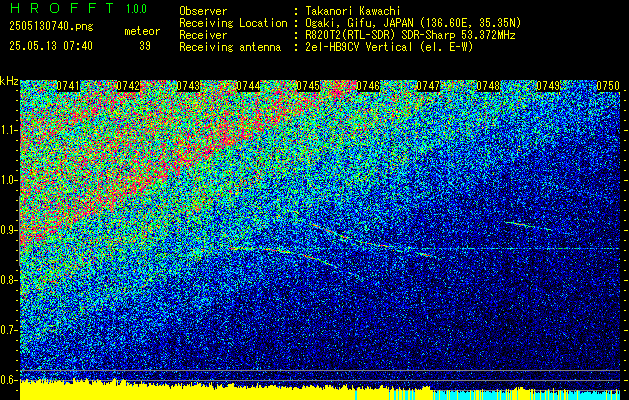Click the meteor count 39
This screenshot has width=629, height=400.
(x=145, y=46)
